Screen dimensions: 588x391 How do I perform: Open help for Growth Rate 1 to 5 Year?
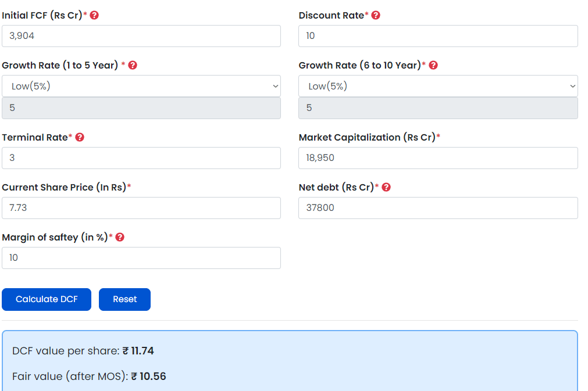point(133,65)
